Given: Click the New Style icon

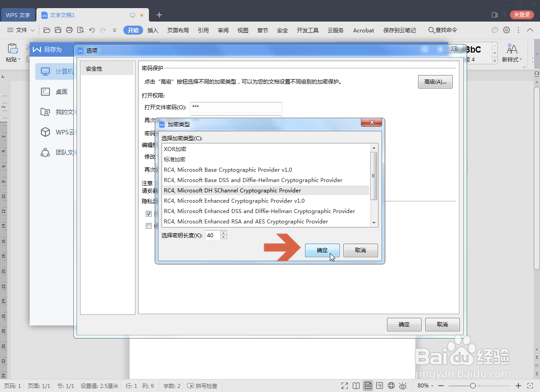Looking at the screenshot, I should tap(512, 49).
